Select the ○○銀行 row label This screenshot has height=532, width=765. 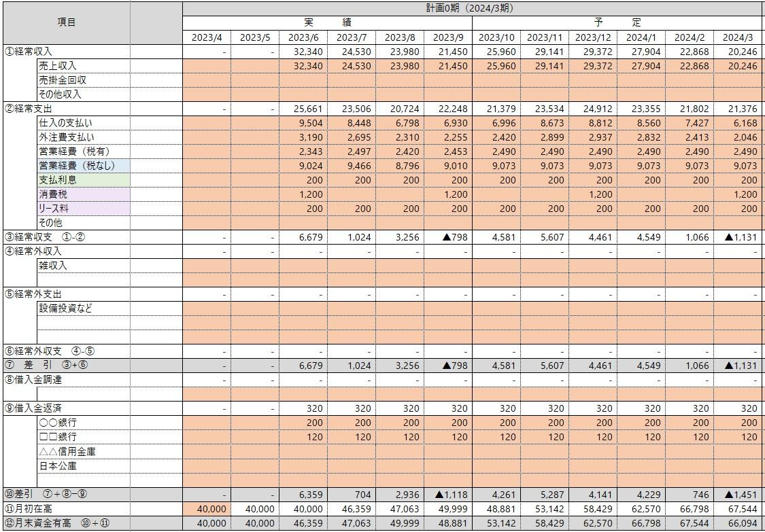83,423
